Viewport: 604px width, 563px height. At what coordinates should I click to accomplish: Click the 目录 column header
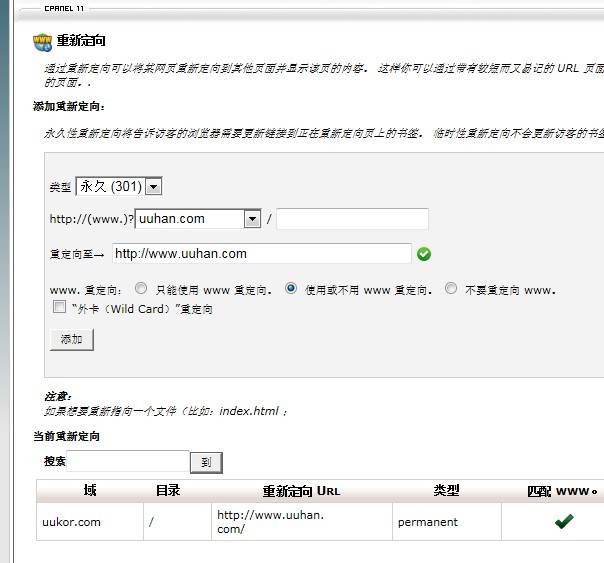168,491
